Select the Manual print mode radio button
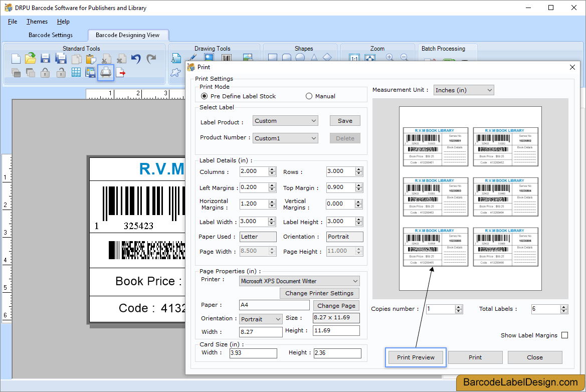The image size is (586, 392). coord(309,96)
